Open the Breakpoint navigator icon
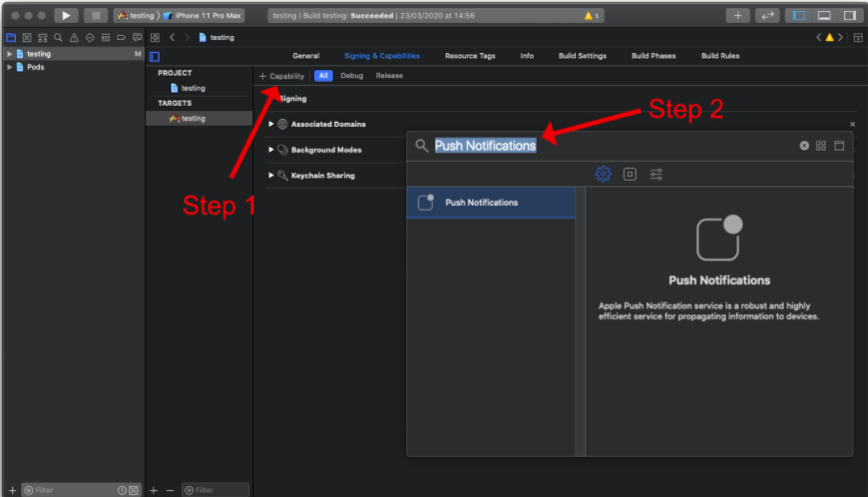 pos(121,38)
